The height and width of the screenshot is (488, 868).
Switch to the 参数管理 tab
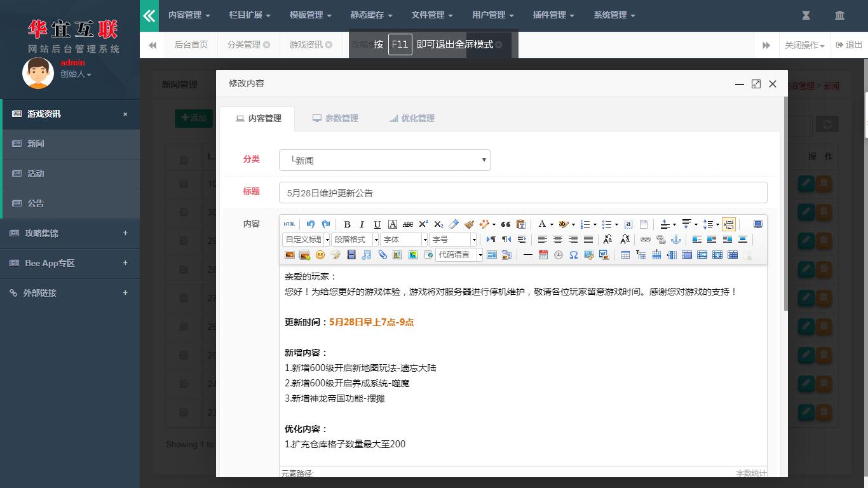click(x=335, y=118)
